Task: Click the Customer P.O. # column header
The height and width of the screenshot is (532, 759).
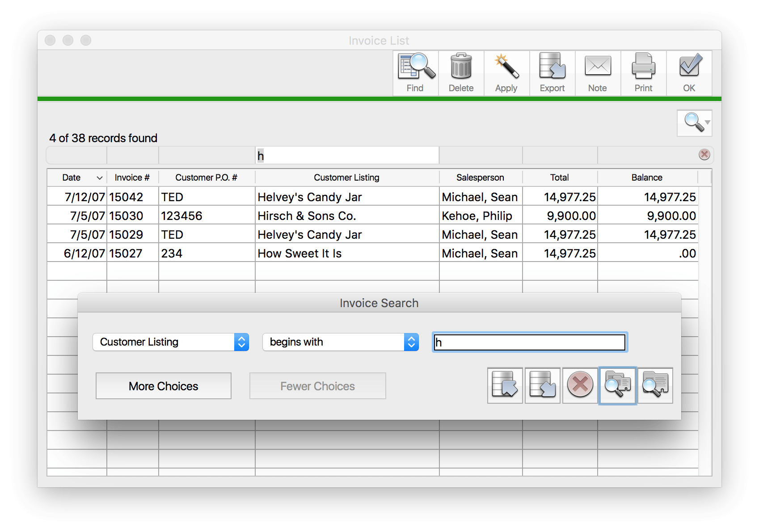Action: tap(207, 177)
